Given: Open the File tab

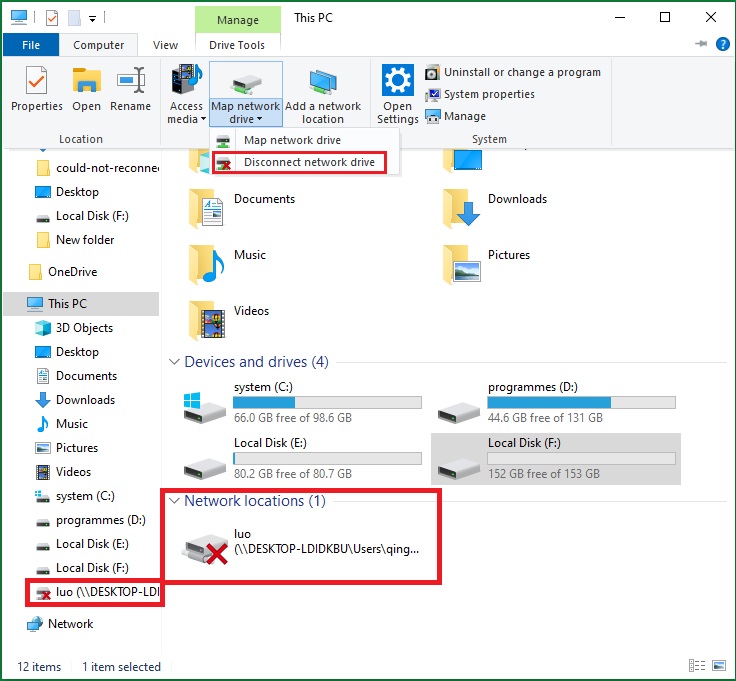Looking at the screenshot, I should (x=31, y=45).
